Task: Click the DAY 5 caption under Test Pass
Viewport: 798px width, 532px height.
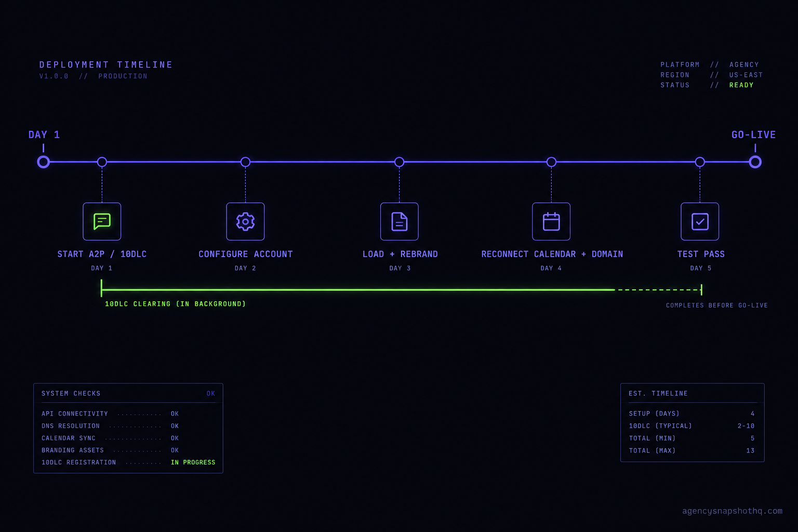Action: point(701,268)
